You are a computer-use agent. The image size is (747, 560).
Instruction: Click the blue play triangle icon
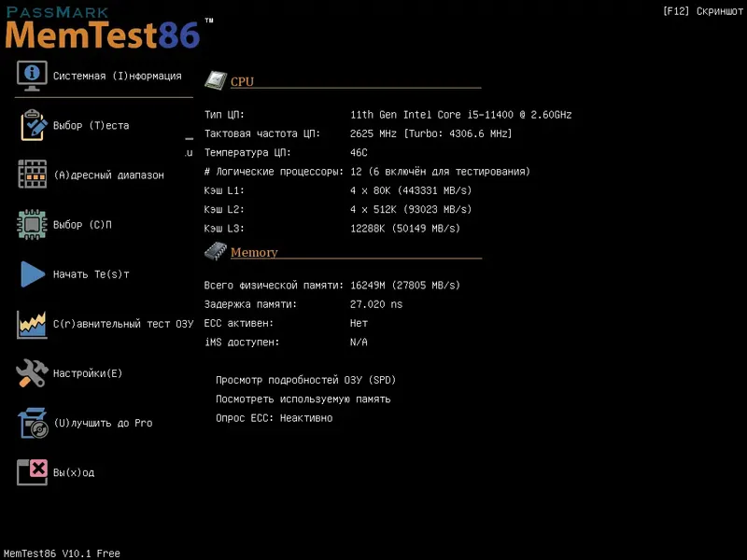point(33,273)
